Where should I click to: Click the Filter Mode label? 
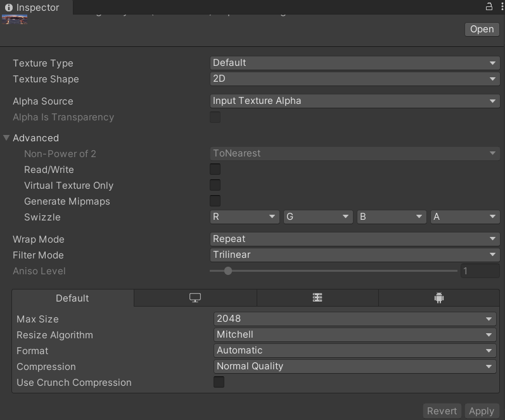[x=38, y=255]
